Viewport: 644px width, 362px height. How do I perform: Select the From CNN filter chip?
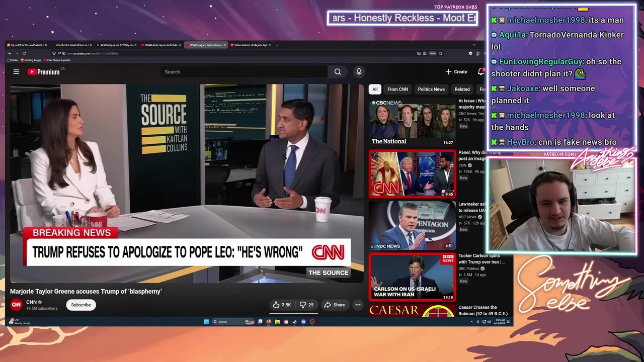pyautogui.click(x=397, y=89)
